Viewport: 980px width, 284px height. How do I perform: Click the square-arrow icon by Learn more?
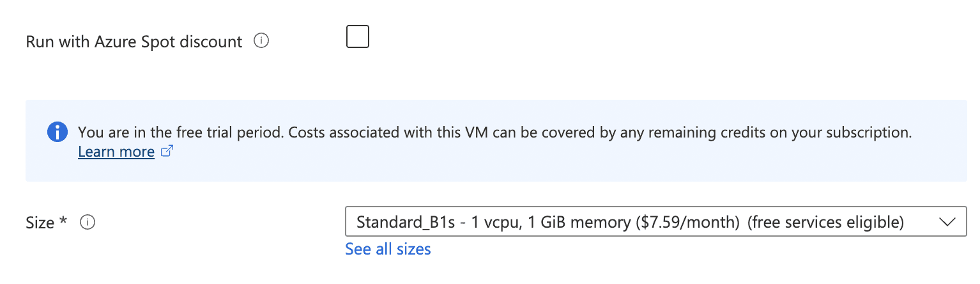pyautogui.click(x=167, y=152)
